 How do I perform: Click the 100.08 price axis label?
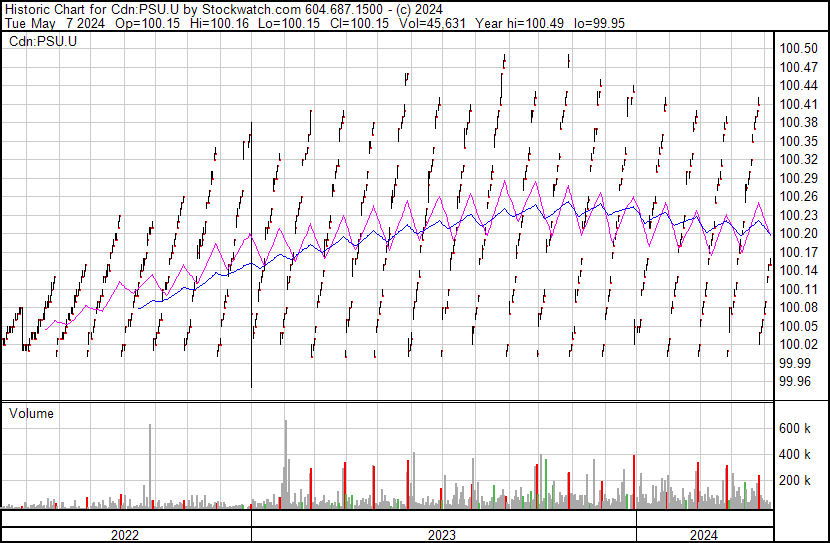798,307
